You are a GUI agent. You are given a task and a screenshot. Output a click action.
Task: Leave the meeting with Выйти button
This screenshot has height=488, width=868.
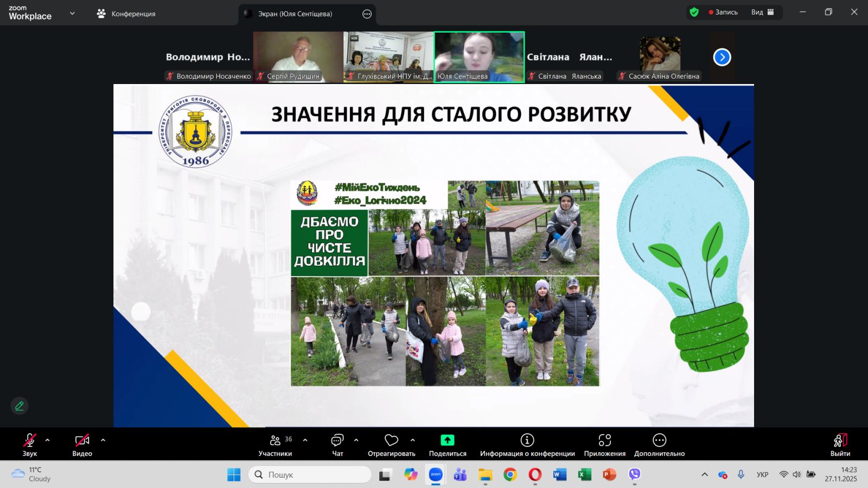click(840, 440)
